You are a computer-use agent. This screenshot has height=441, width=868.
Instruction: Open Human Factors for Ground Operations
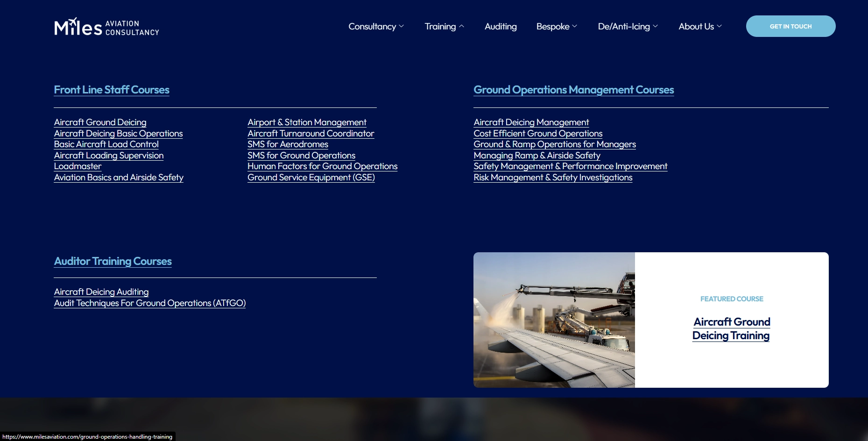pyautogui.click(x=322, y=166)
